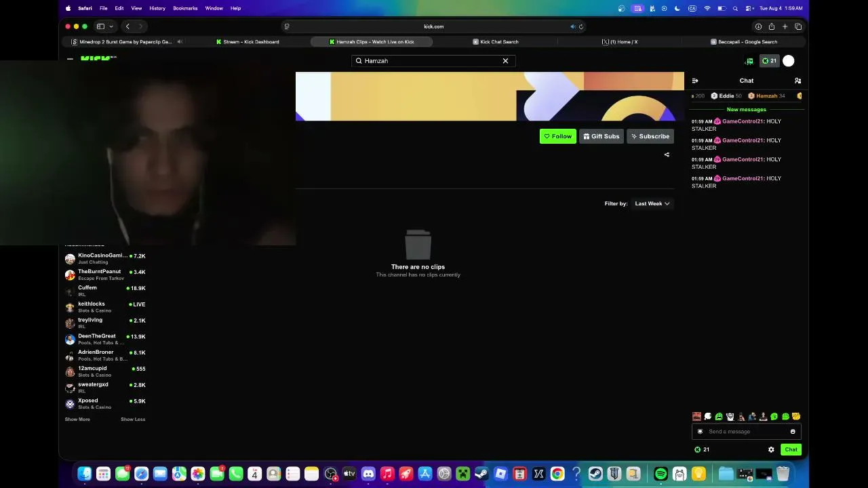Toggle the Safari sidebar button
Viewport: 868px width, 488px height.
click(100, 26)
